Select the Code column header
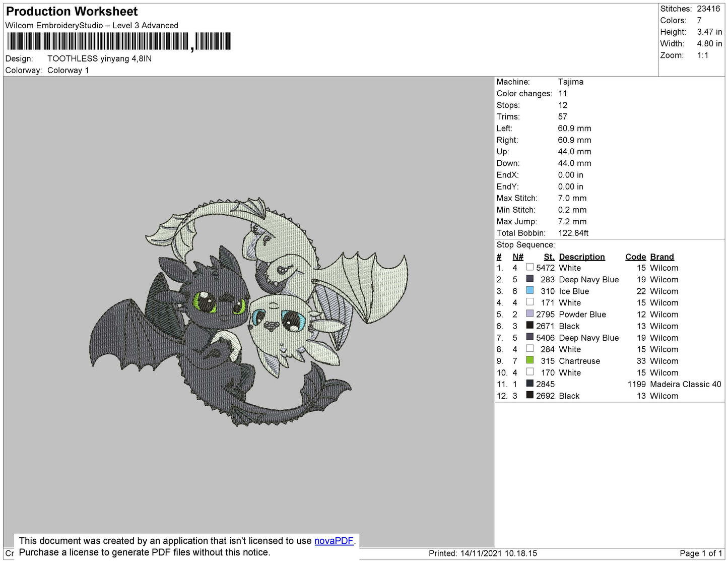728x563 pixels. [635, 257]
